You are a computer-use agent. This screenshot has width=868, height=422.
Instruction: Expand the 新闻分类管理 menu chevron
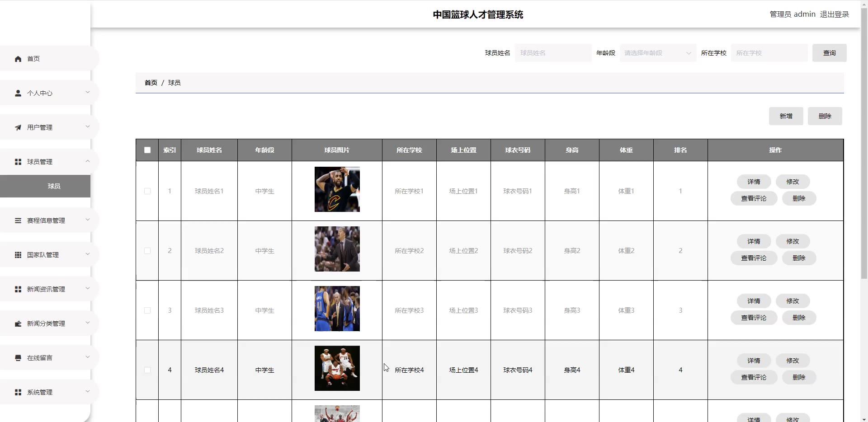[88, 323]
